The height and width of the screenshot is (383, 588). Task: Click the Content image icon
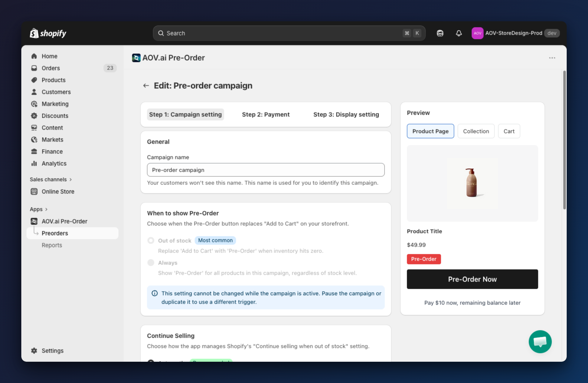pos(34,128)
